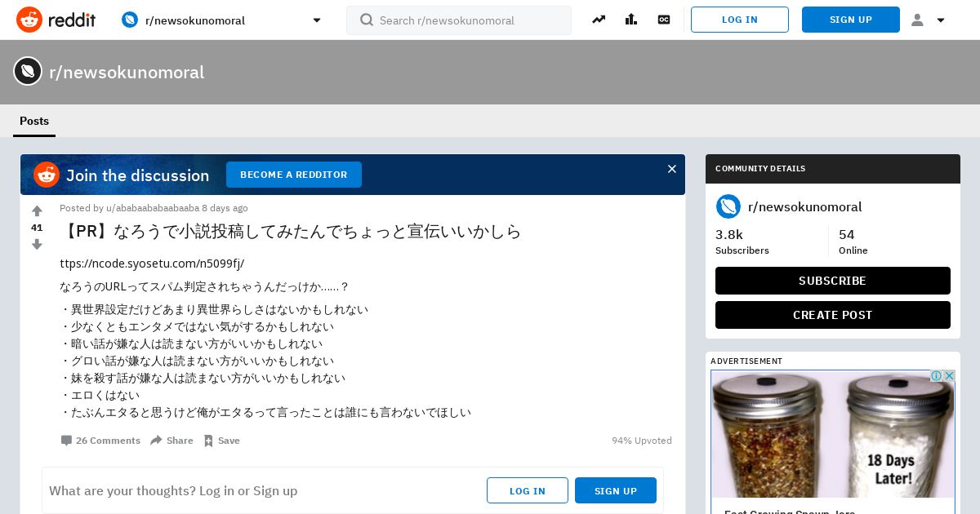This screenshot has height=514, width=980.
Task: Dismiss the Join the discussion banner
Action: 672,169
